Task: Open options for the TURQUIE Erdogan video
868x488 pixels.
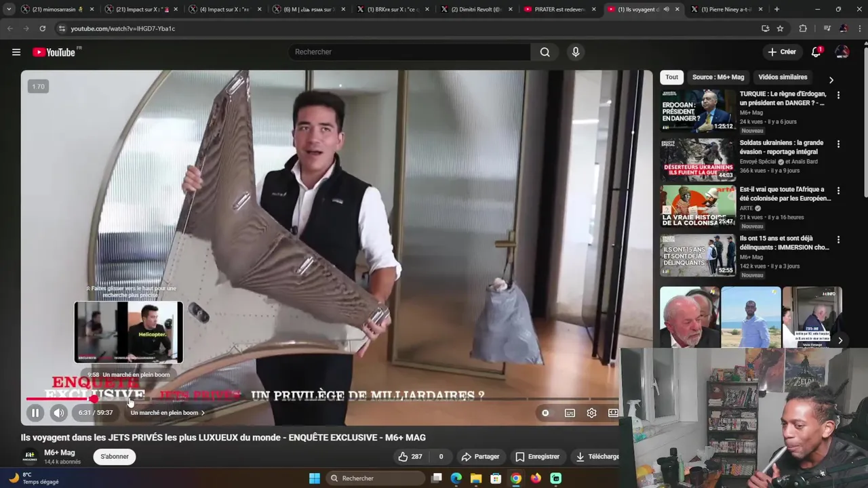Action: pyautogui.click(x=838, y=96)
